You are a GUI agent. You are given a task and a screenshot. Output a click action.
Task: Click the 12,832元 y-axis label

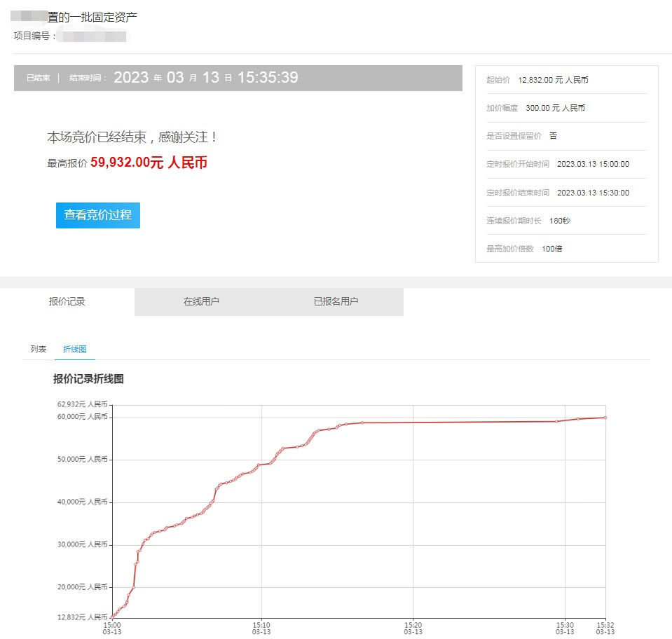(83, 617)
